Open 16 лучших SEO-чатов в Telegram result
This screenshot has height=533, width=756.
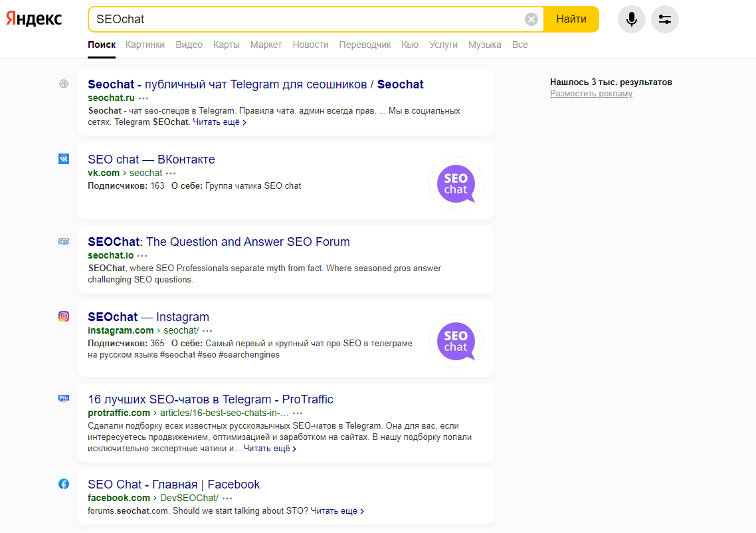pos(211,399)
